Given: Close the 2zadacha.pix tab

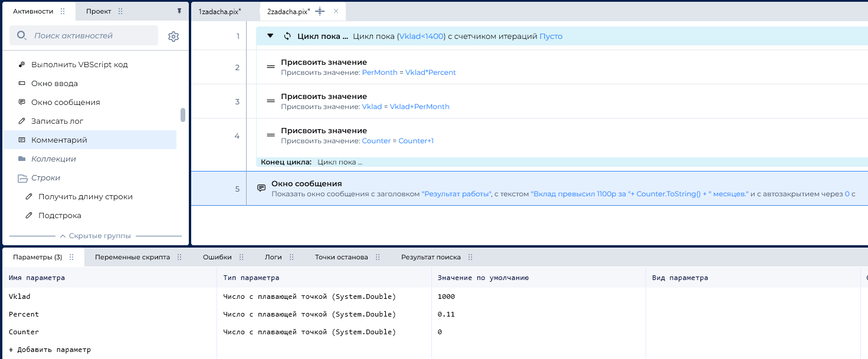Looking at the screenshot, I should point(336,11).
